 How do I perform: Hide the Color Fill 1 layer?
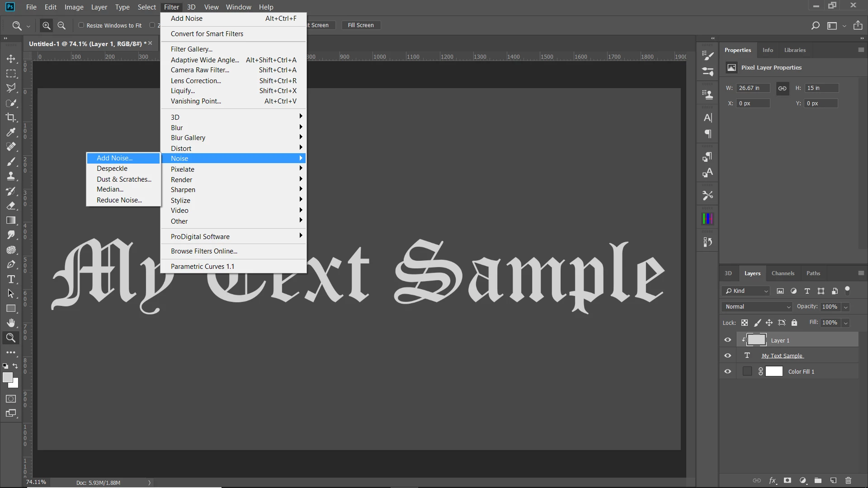click(727, 371)
